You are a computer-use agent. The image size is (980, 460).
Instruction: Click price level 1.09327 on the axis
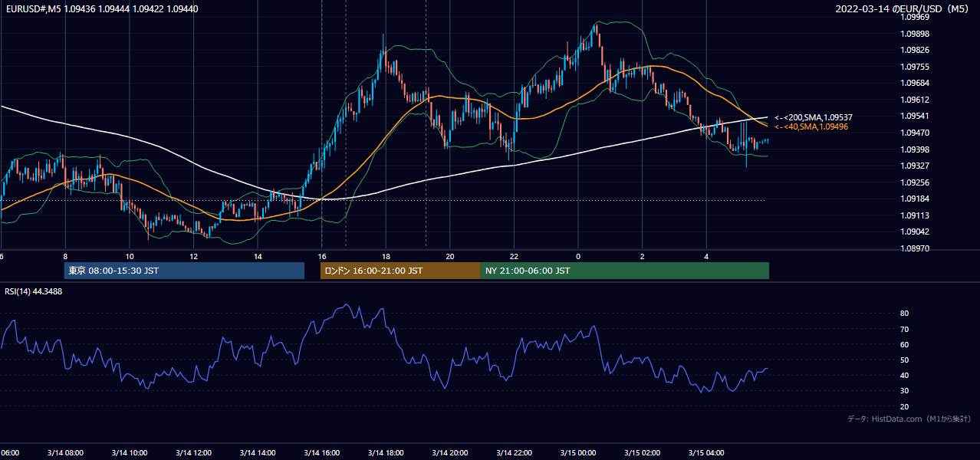(916, 166)
